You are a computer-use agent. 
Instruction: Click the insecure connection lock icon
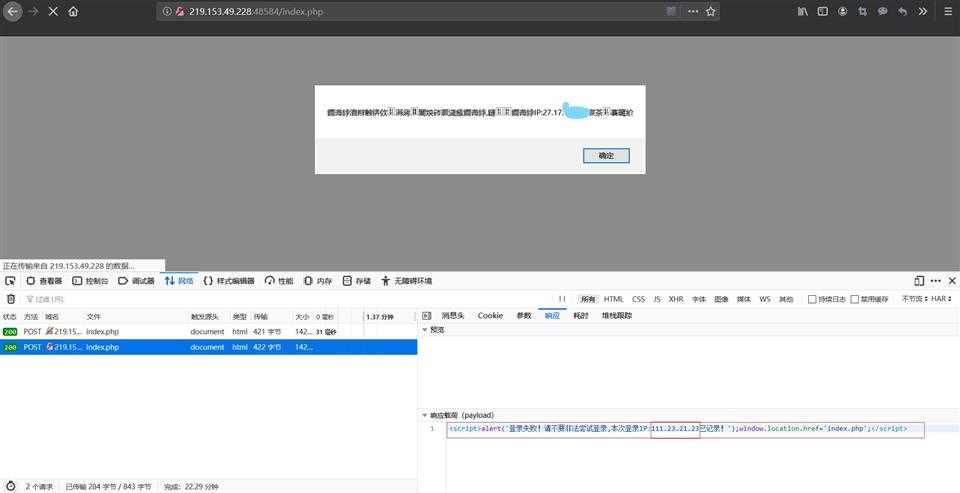[x=179, y=12]
